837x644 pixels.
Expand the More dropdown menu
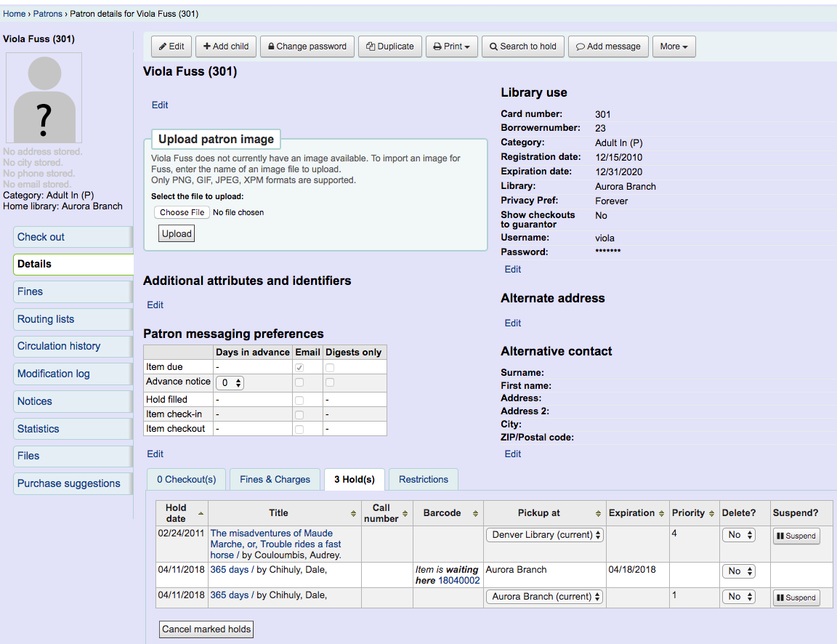[674, 47]
